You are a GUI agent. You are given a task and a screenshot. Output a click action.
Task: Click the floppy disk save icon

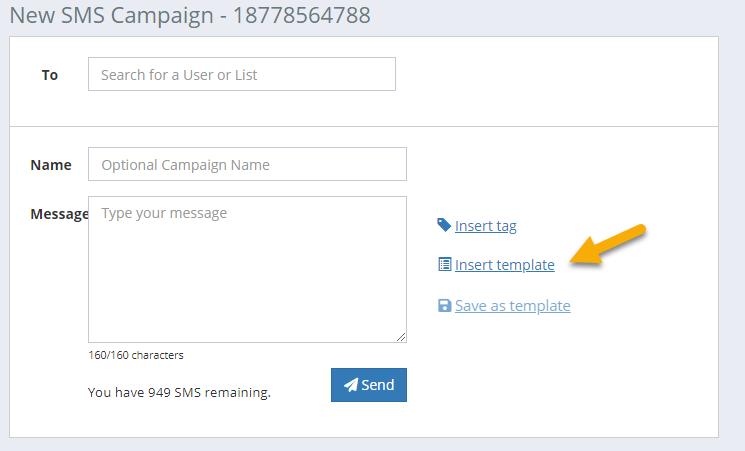[x=444, y=306]
